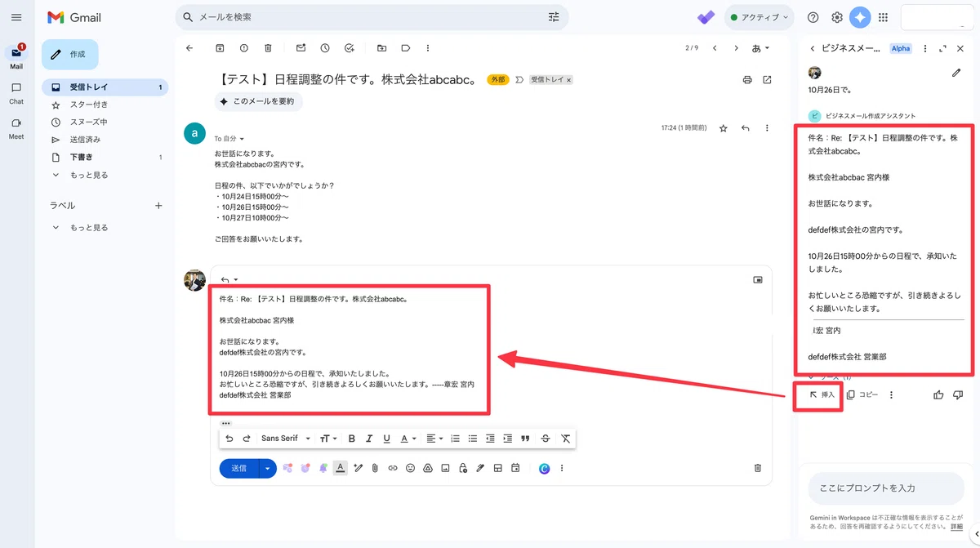This screenshot has height=548, width=980.
Task: Click このメールを要約 summarize button
Action: coord(259,101)
